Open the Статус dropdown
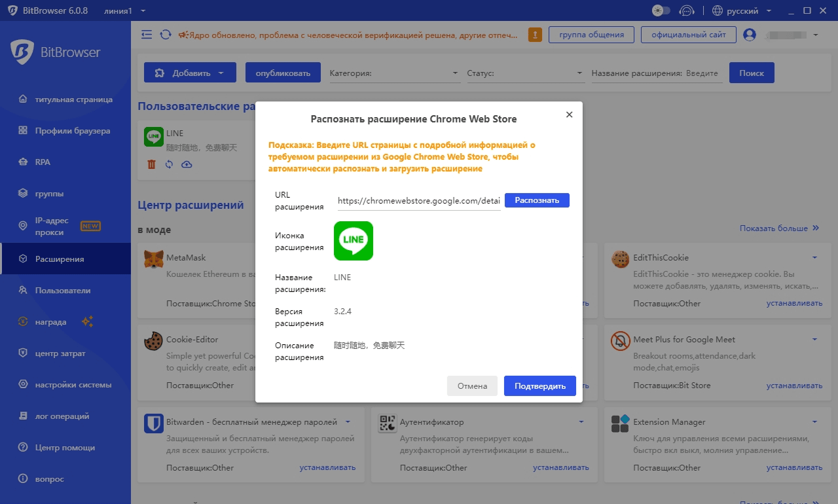 (525, 73)
